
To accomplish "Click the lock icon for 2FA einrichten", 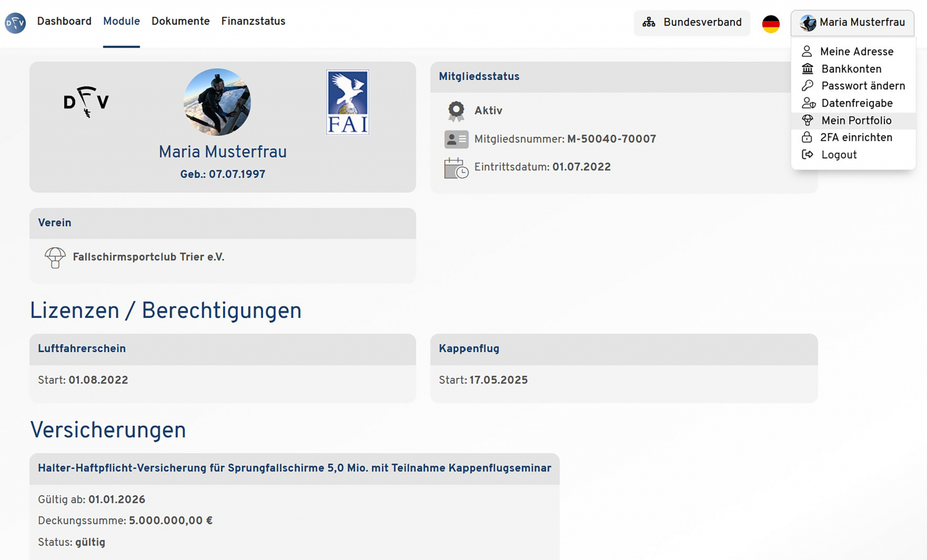I will tap(807, 138).
